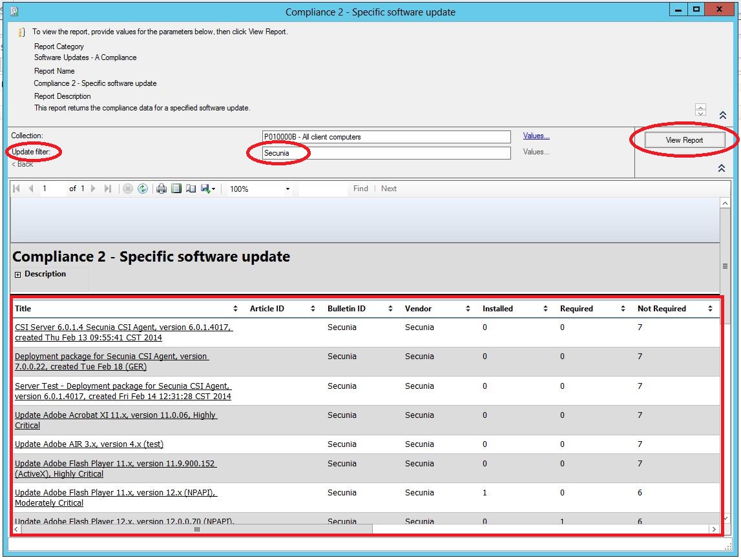The height and width of the screenshot is (560, 741).
Task: Open Update Adobe AIR 3.x link
Action: 89,444
